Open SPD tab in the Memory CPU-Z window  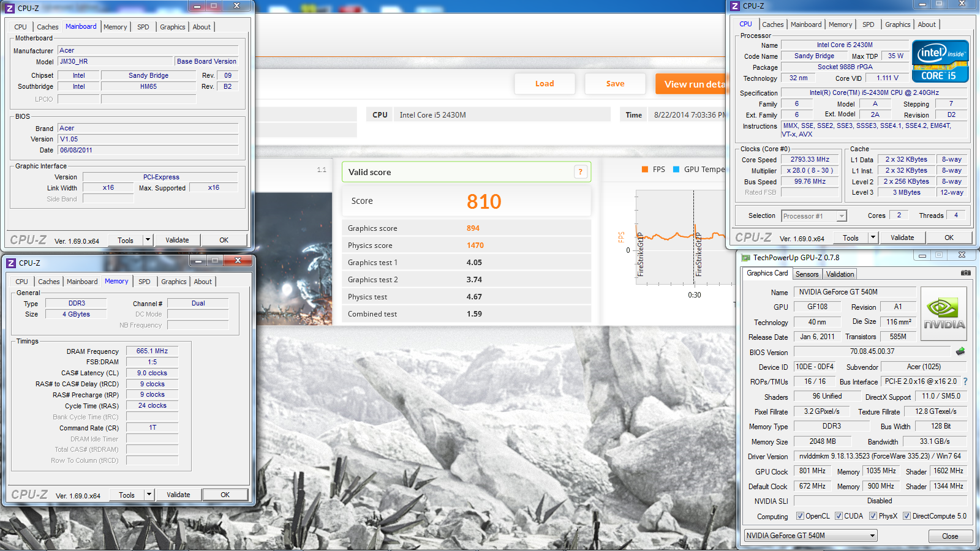pos(144,282)
